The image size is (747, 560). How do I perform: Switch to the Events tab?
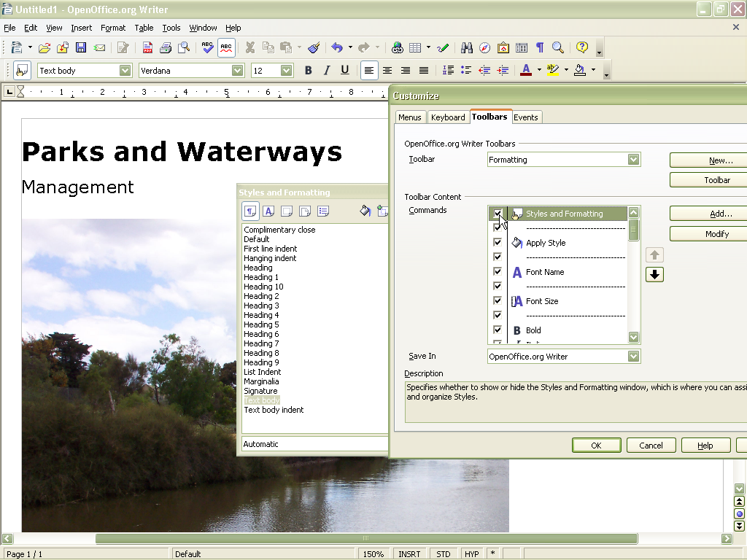[x=526, y=117]
